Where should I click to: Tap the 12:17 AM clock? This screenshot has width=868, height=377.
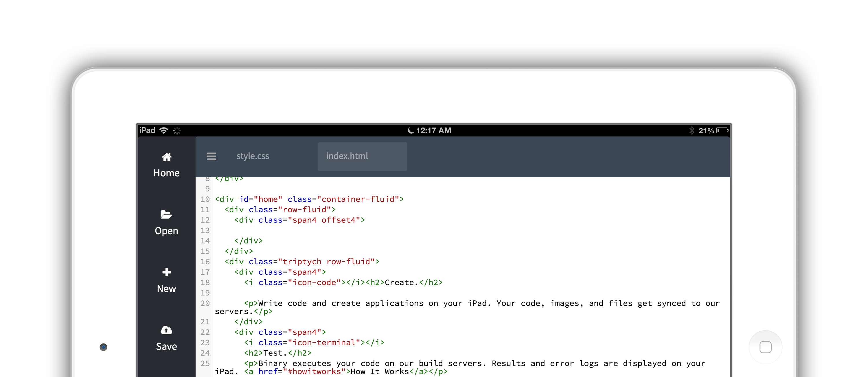(434, 130)
